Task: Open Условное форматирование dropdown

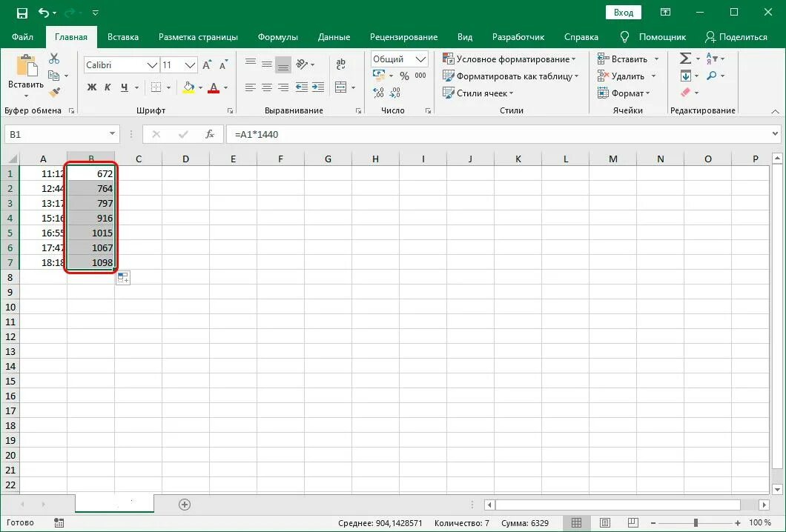Action: point(509,59)
